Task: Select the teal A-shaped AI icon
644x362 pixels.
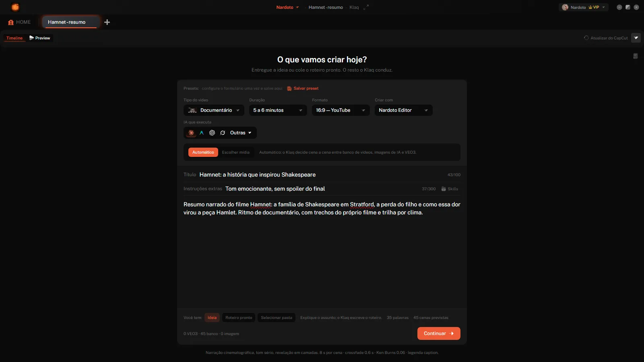Action: tap(202, 133)
